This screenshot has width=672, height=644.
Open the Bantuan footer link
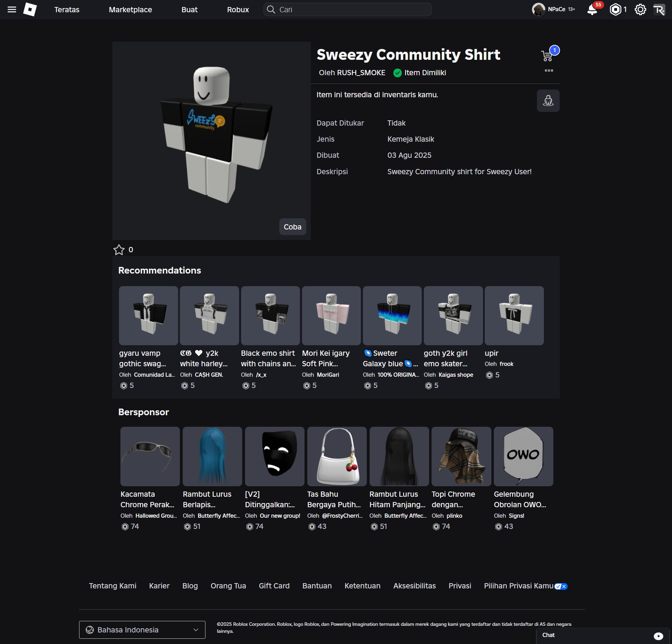pos(317,586)
